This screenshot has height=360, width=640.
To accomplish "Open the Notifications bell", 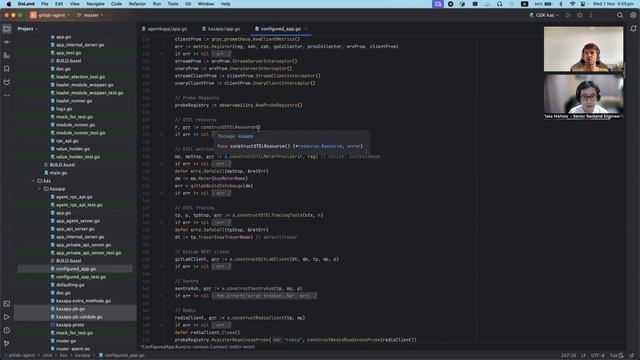I will pyautogui.click(x=633, y=29).
